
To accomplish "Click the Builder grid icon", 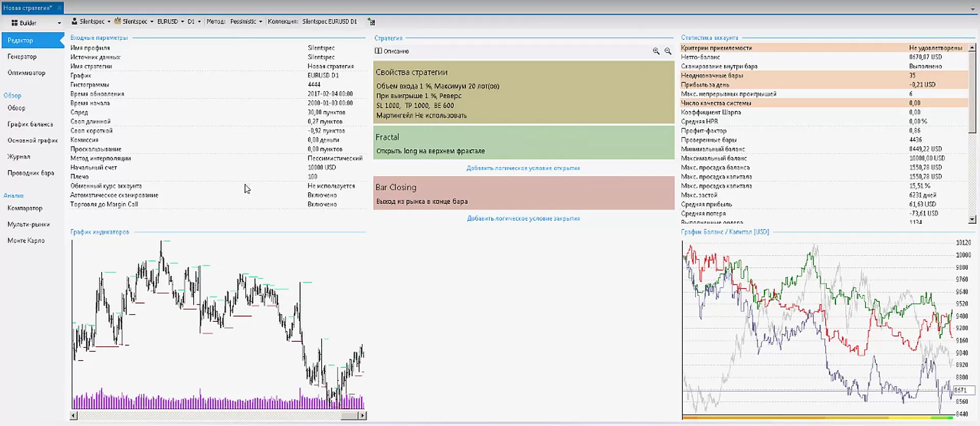I will pyautogui.click(x=14, y=23).
